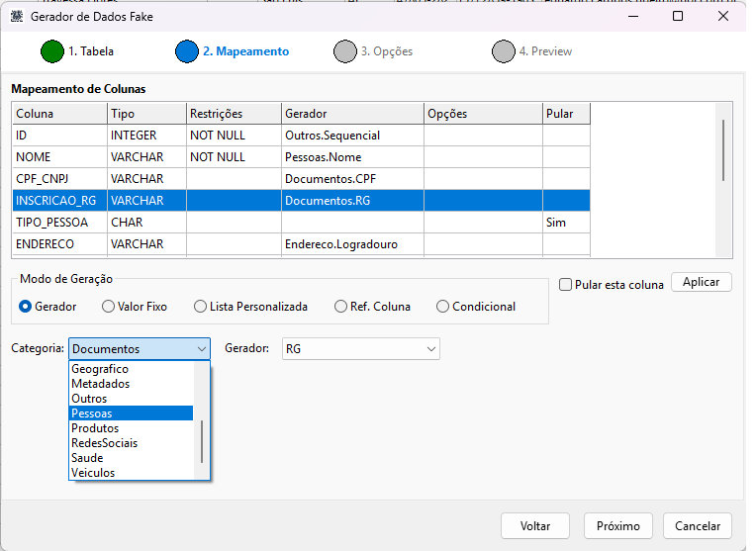This screenshot has height=551, width=756.
Task: Click the Endereco.Logradouro generator cell
Action: (x=352, y=244)
